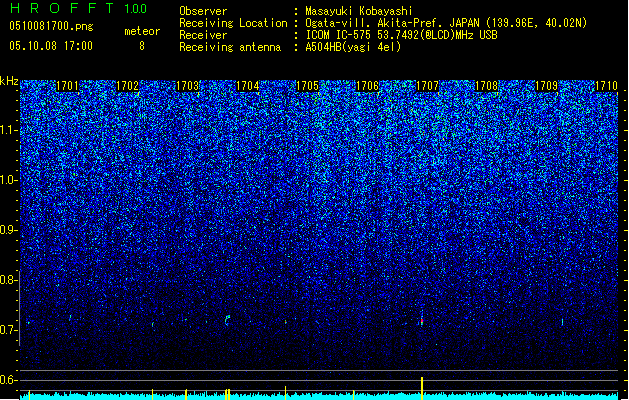Select the meteor count value 8
Image resolution: width=629 pixels, height=400 pixels.
(142, 46)
